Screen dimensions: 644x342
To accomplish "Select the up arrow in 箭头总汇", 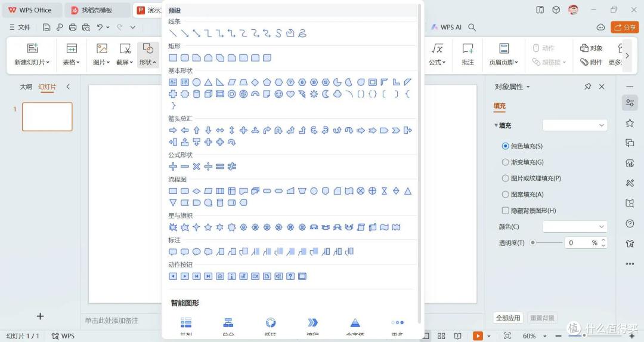I will 196,130.
